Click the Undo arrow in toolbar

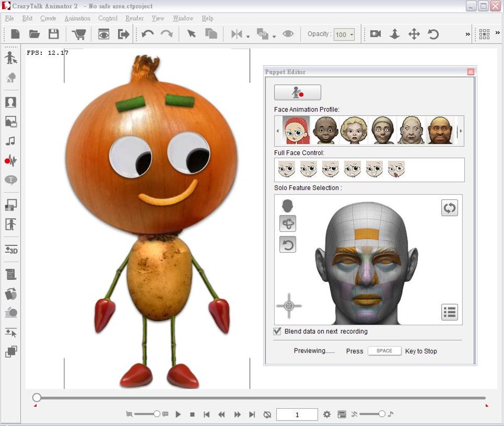point(147,34)
